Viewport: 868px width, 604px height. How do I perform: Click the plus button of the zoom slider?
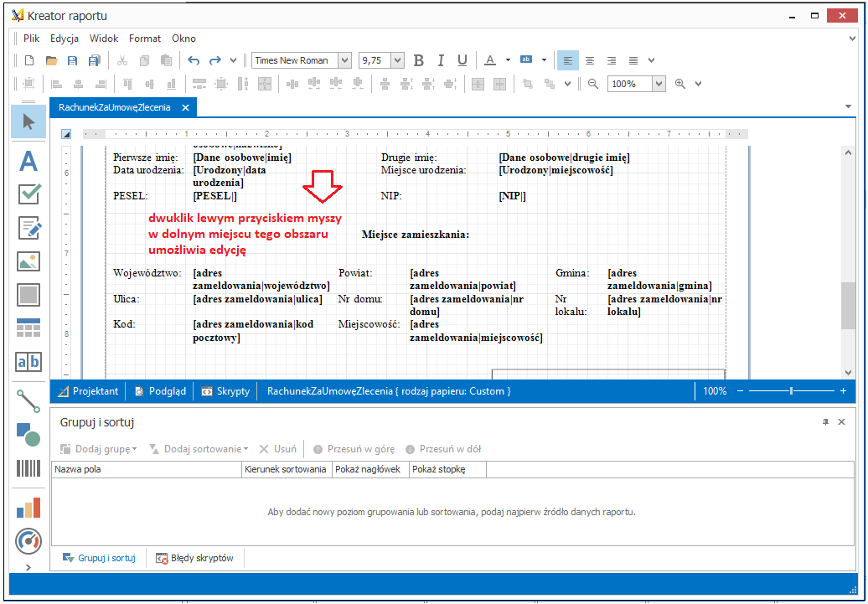(843, 391)
